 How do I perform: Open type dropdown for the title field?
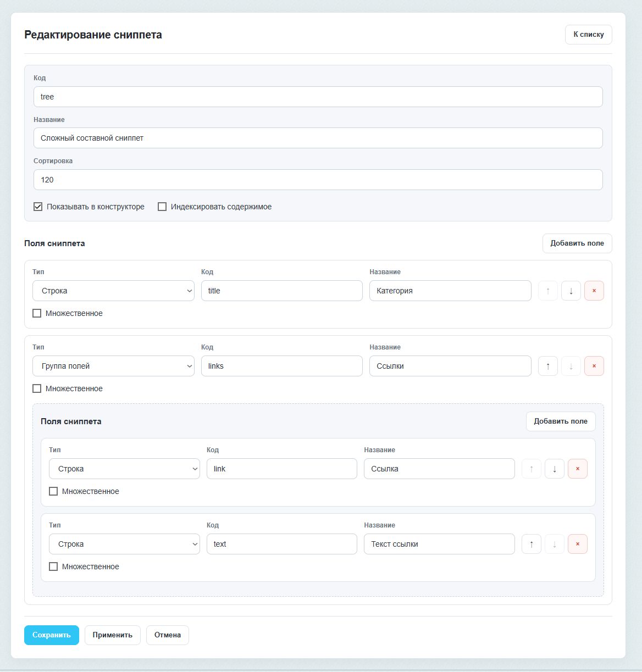(x=113, y=291)
